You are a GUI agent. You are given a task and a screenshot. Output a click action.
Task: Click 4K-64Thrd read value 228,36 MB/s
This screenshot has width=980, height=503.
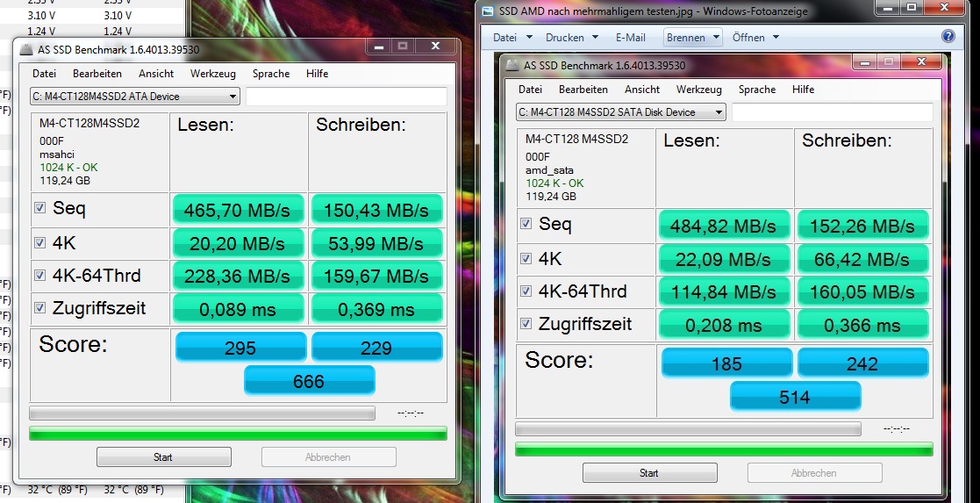click(x=238, y=276)
